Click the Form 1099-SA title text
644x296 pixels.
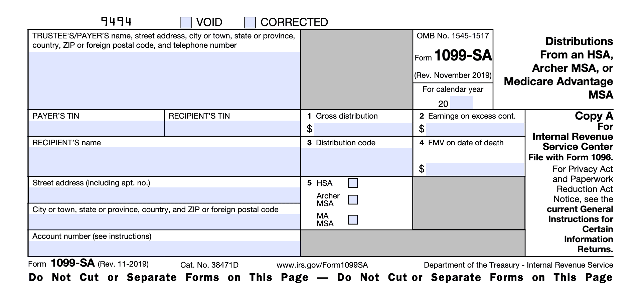pyautogui.click(x=463, y=55)
